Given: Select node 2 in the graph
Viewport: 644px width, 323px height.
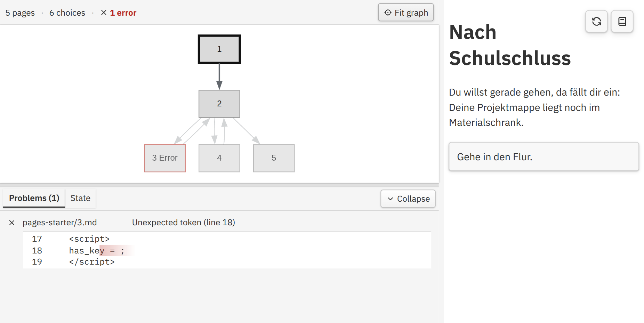Looking at the screenshot, I should click(x=219, y=104).
